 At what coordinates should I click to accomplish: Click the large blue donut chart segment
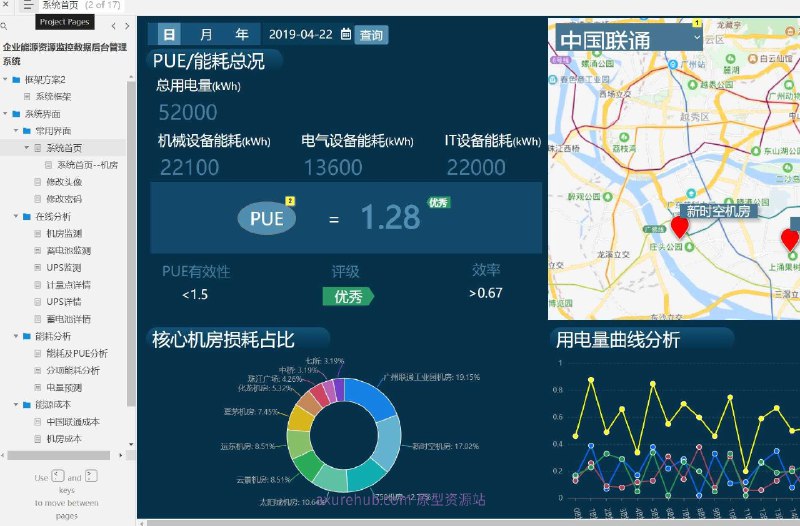point(373,396)
